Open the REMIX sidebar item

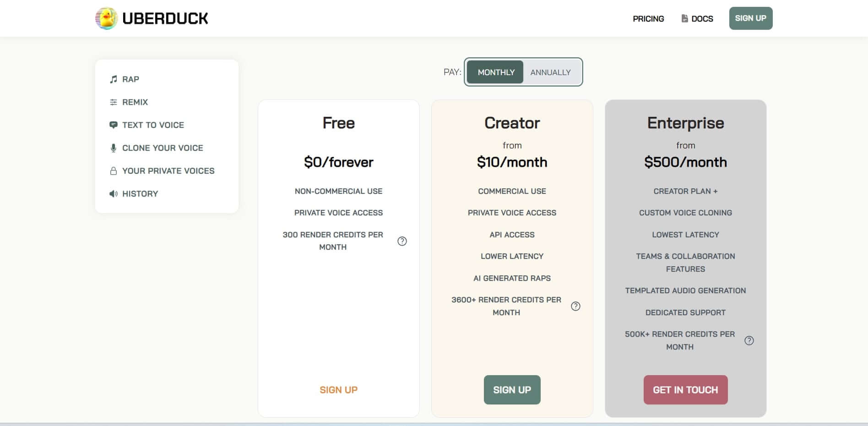(135, 102)
